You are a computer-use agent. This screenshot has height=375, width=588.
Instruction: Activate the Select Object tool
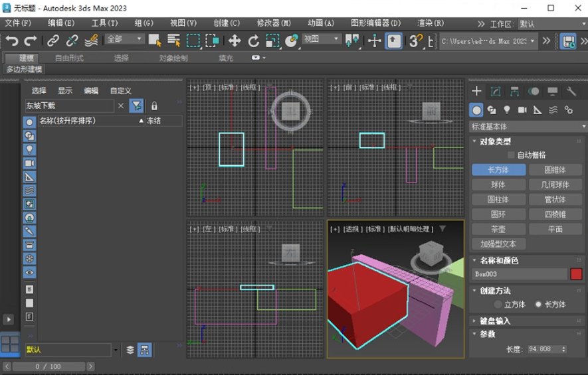[x=155, y=40]
